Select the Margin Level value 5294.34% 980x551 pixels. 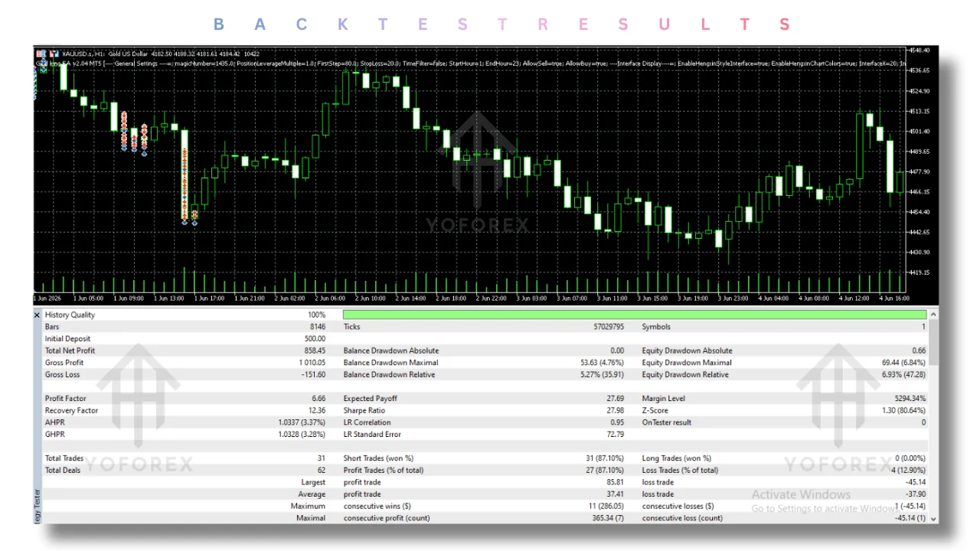tap(909, 399)
